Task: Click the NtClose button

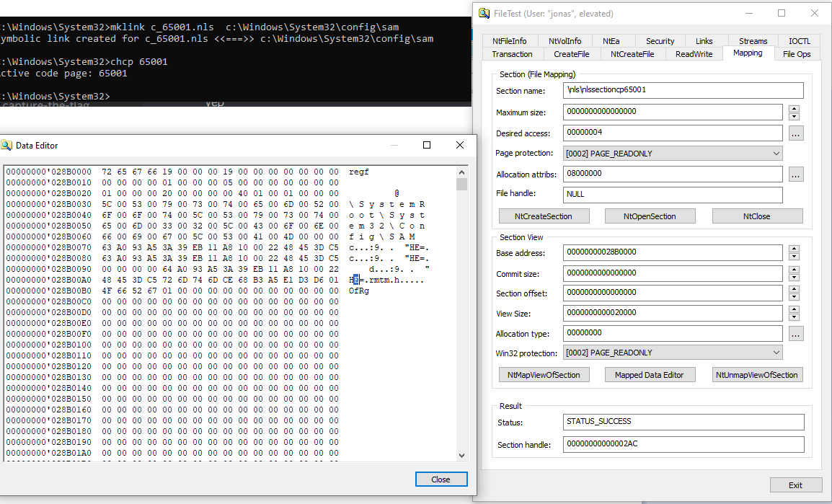Action: tap(756, 216)
